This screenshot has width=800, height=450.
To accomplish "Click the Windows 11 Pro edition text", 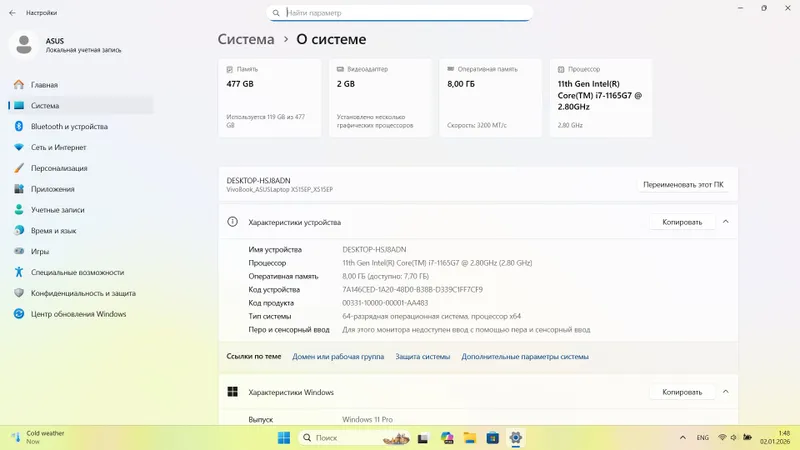I will pos(367,419).
